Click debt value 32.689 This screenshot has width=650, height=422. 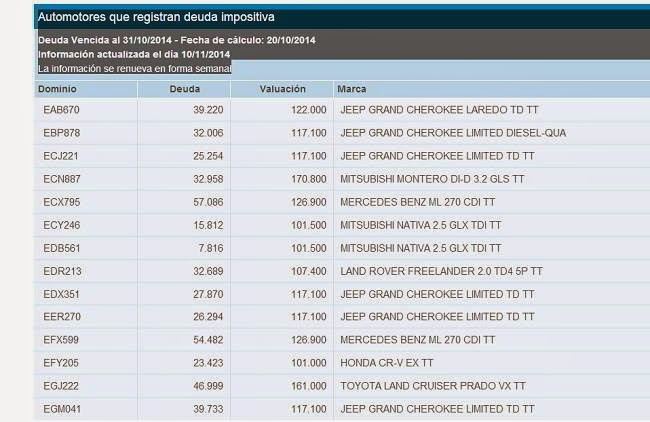point(208,272)
